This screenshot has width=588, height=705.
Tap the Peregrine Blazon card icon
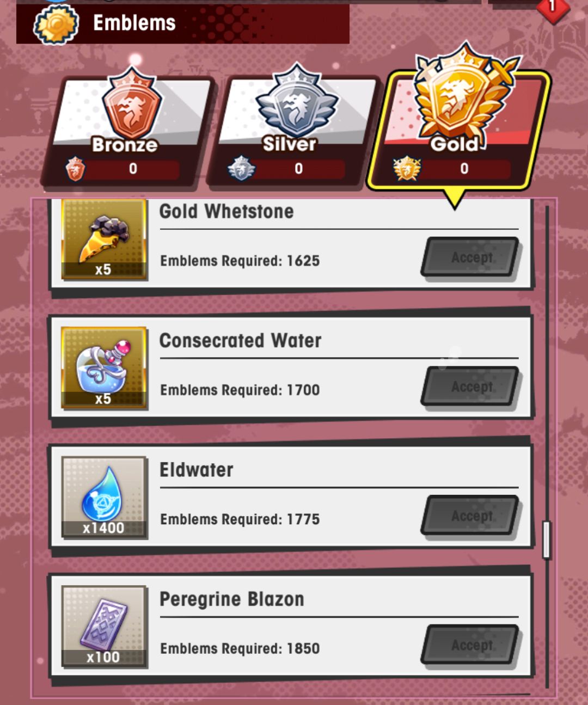[104, 626]
